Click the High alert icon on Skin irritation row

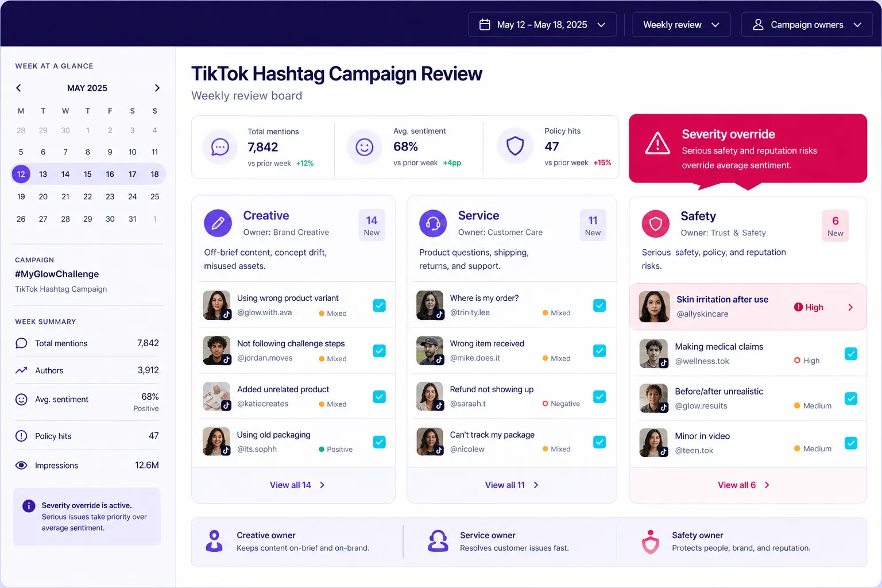click(798, 307)
